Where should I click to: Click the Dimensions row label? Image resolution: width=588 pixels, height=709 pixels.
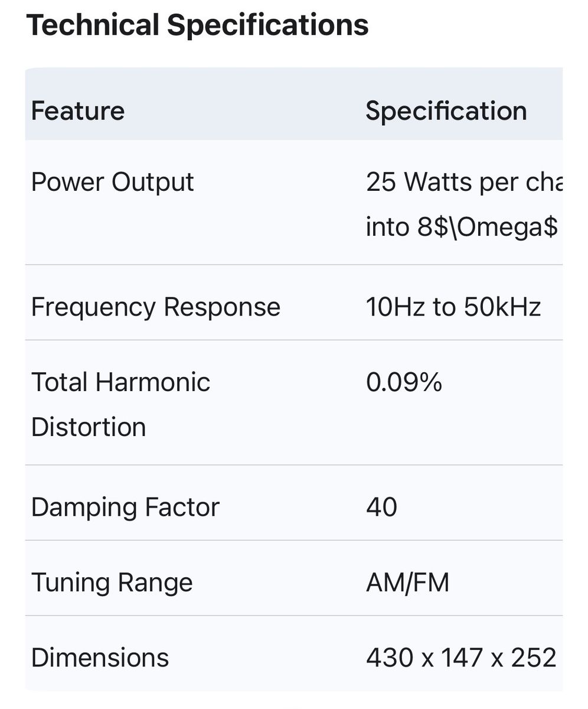[100, 658]
